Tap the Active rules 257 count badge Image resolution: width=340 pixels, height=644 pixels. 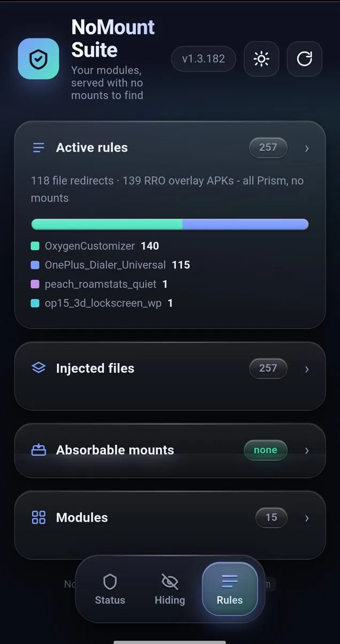click(x=268, y=147)
